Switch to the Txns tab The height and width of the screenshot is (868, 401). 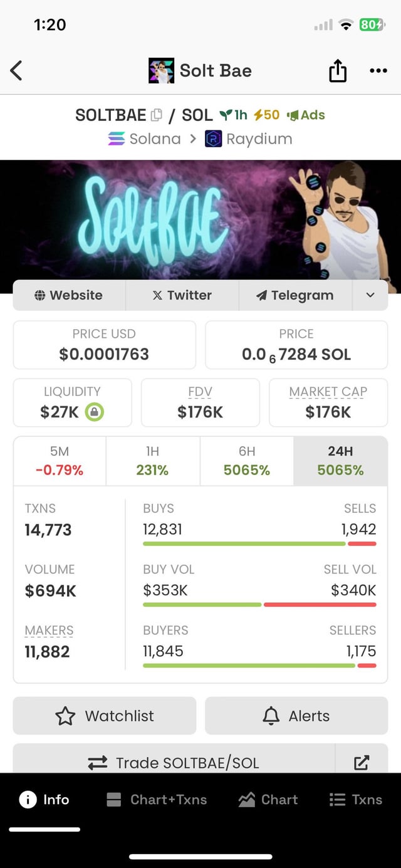tap(355, 799)
